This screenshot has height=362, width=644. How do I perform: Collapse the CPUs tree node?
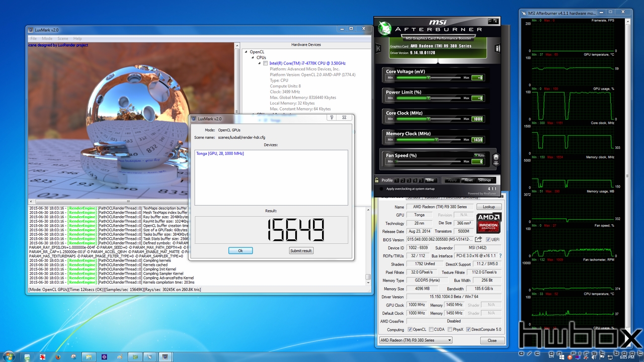click(x=253, y=57)
